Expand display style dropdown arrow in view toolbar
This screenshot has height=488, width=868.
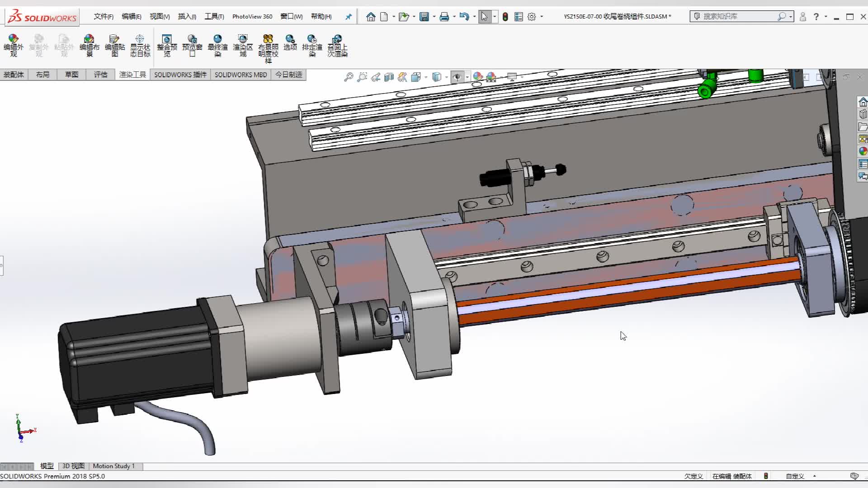446,77
